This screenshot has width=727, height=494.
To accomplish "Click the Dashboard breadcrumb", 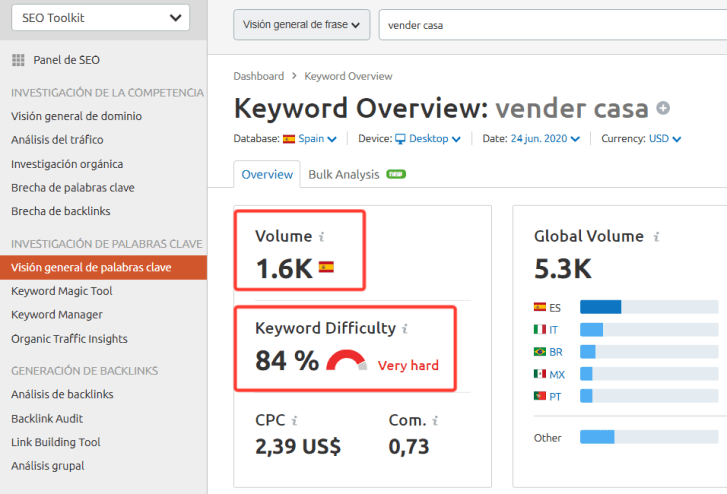I will pos(259,76).
